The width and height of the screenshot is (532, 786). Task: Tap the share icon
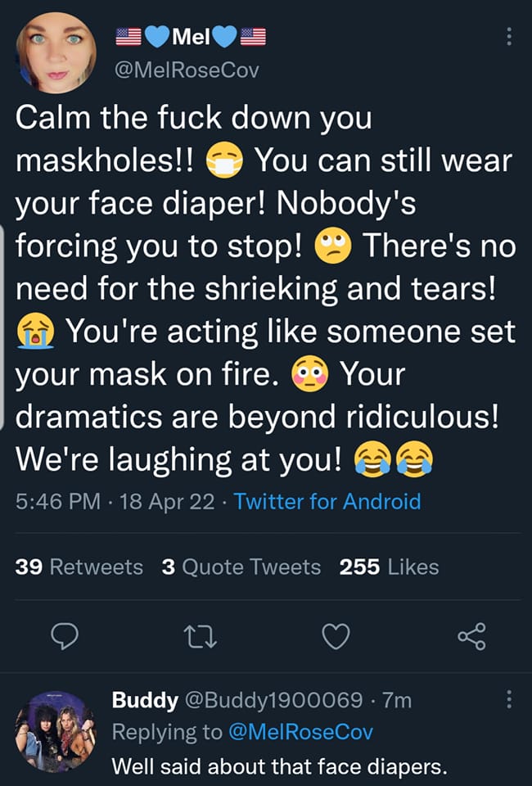[x=471, y=635]
